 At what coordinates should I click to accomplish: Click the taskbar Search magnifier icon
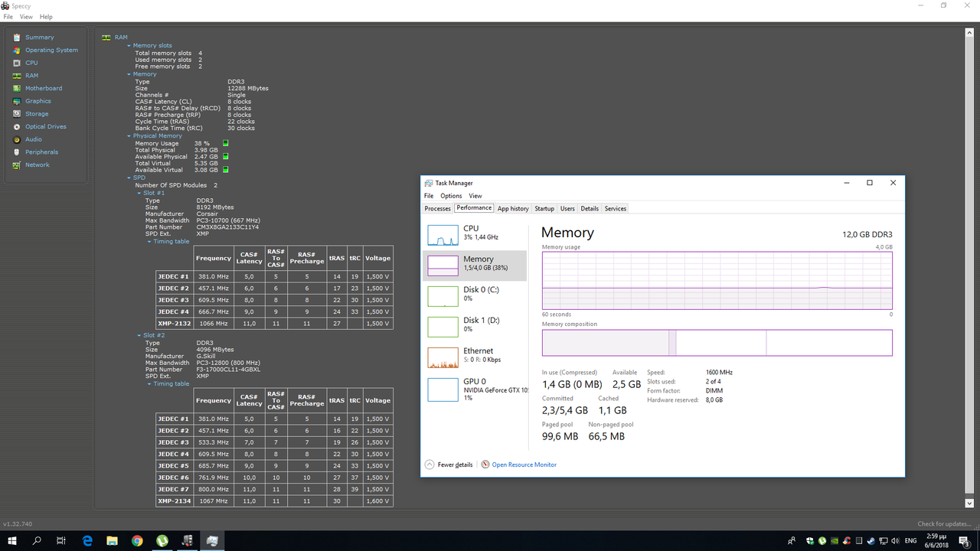[x=37, y=541]
